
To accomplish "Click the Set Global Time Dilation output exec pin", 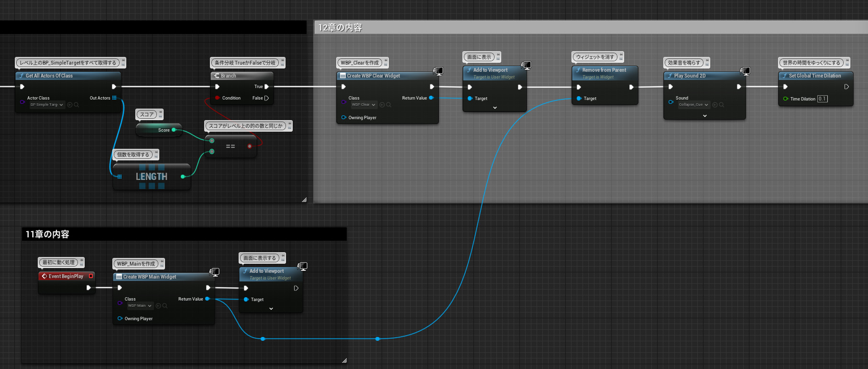I will [846, 87].
